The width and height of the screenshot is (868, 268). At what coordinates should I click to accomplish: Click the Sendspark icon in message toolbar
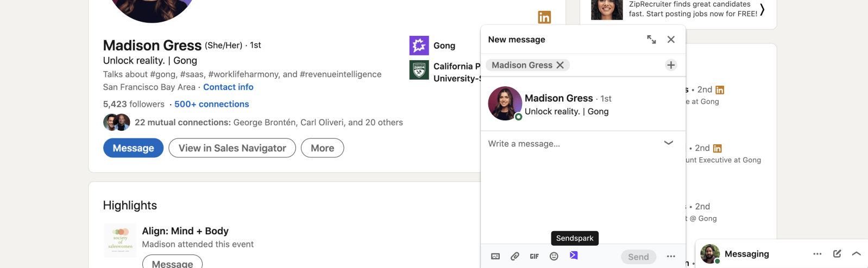[x=574, y=256]
